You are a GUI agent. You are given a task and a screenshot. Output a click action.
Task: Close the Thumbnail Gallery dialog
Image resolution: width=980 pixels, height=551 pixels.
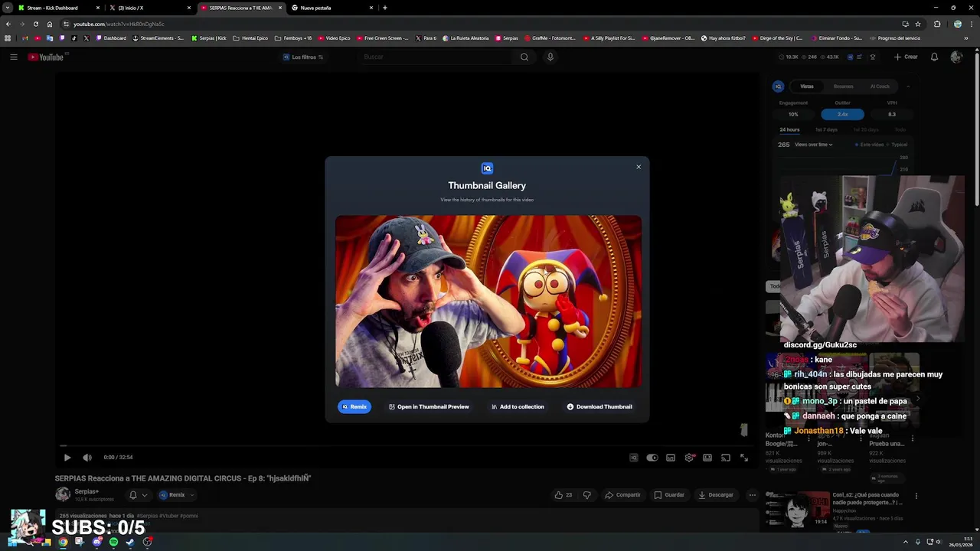pos(639,167)
